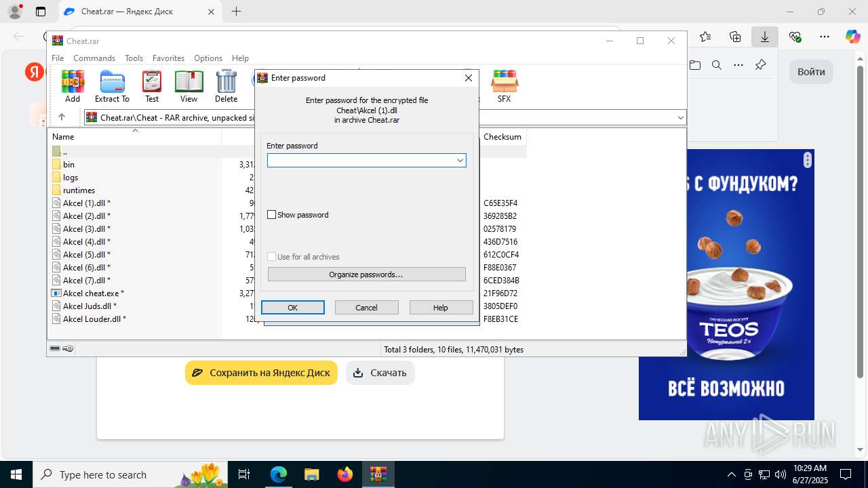Open the notification center icon
Image resolution: width=868 pixels, height=488 pixels.
846,474
